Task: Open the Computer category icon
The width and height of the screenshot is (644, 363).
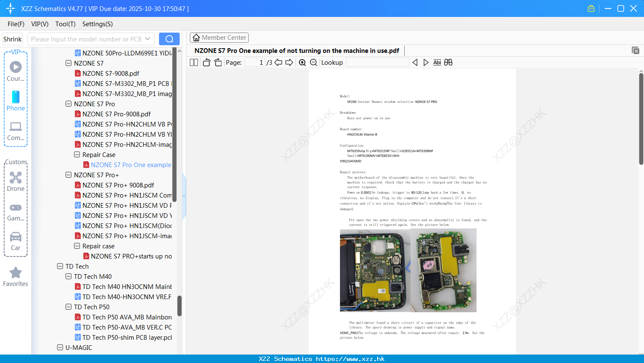Action: pyautogui.click(x=16, y=131)
